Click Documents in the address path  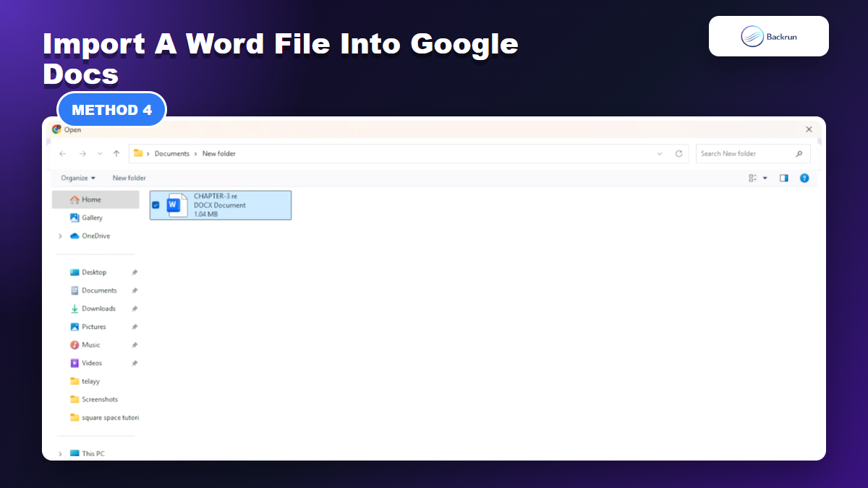[172, 154]
